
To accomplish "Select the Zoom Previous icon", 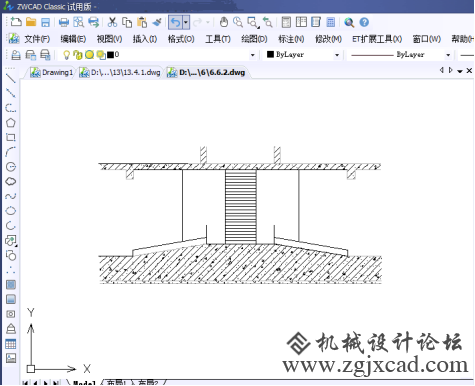I will pyautogui.click(x=268, y=22).
